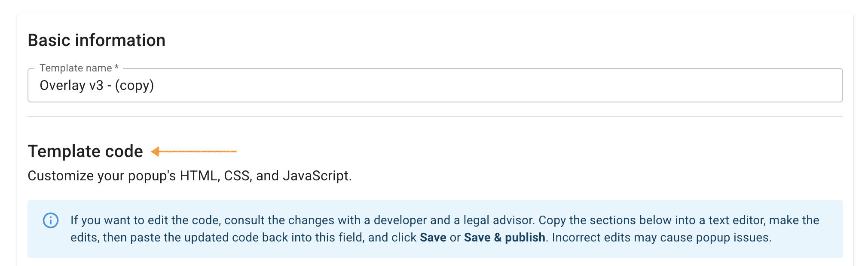Click the "Overlay v3 - (copy)" text
868x266 pixels.
click(97, 86)
